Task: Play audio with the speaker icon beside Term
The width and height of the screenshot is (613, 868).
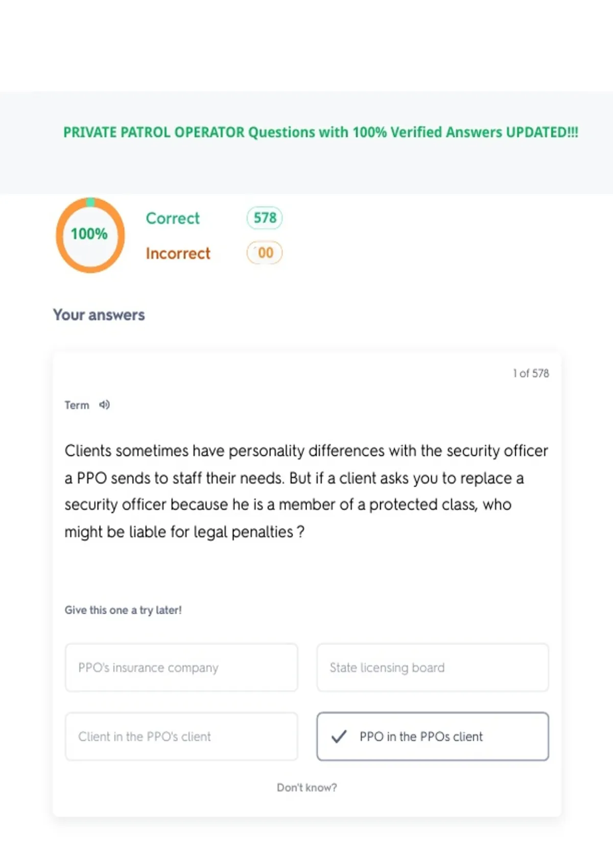Action: coord(104,405)
